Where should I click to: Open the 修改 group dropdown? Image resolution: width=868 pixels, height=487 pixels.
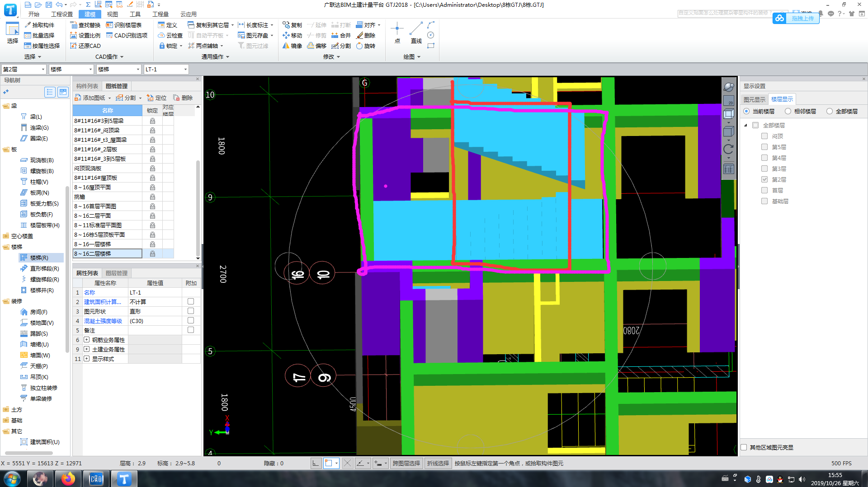(x=331, y=57)
